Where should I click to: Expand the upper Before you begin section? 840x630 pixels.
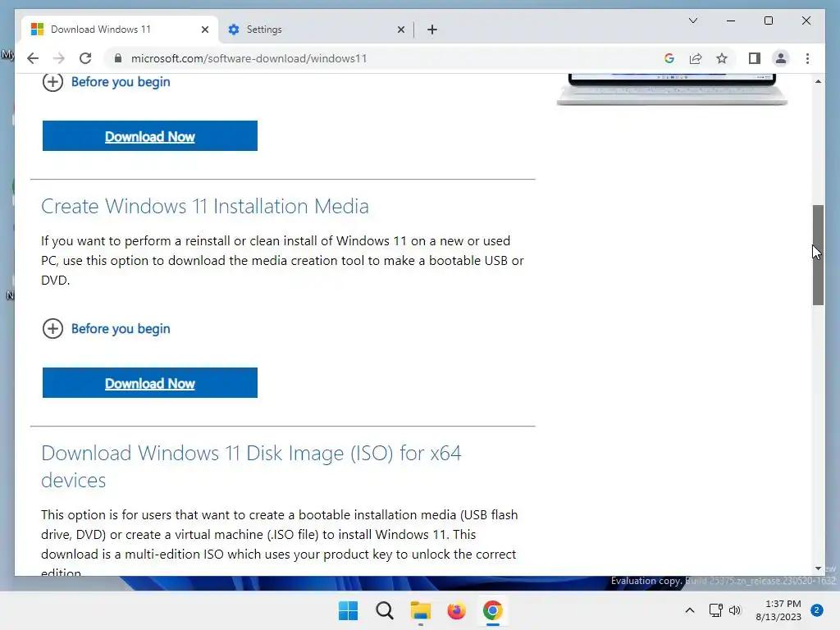[x=106, y=82]
